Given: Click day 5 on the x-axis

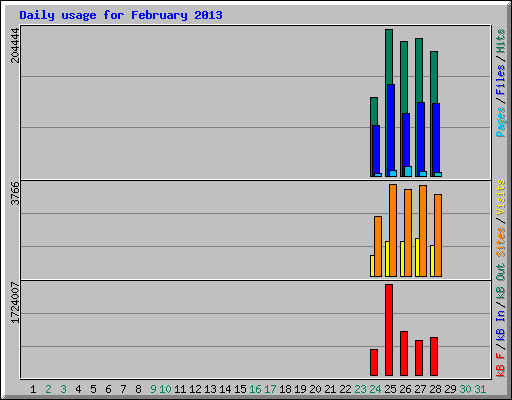Looking at the screenshot, I should click(x=93, y=389).
